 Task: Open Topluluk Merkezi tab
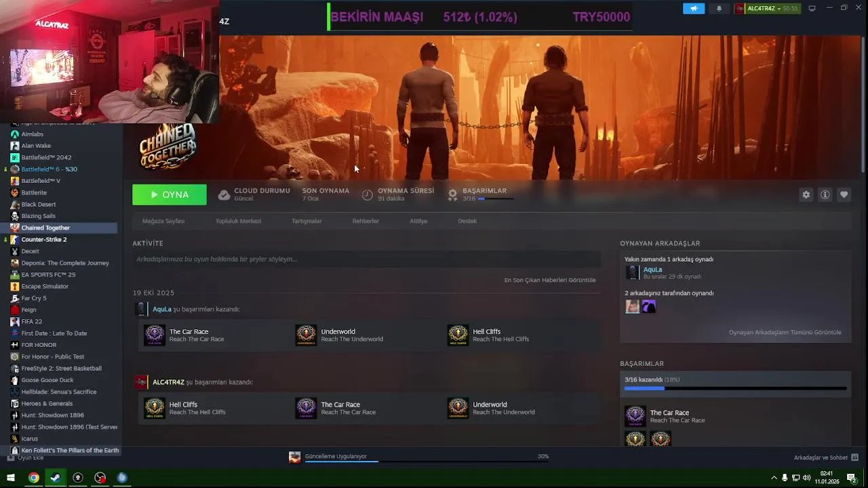(238, 221)
